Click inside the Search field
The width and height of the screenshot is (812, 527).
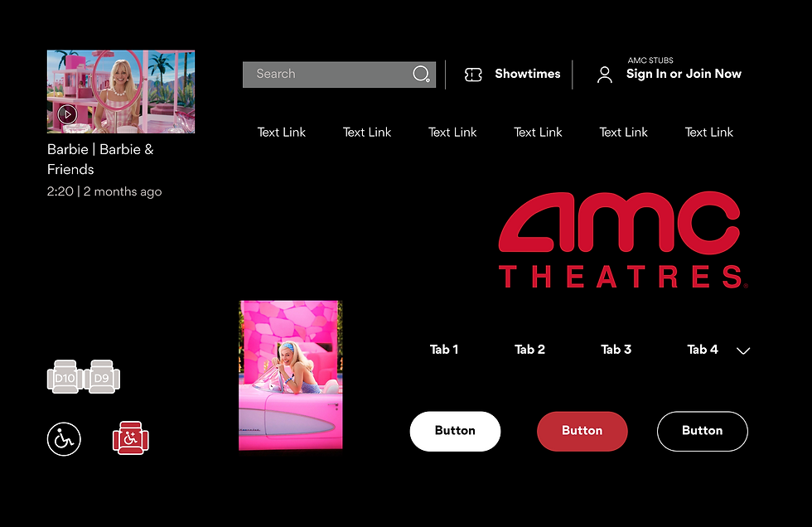click(339, 75)
